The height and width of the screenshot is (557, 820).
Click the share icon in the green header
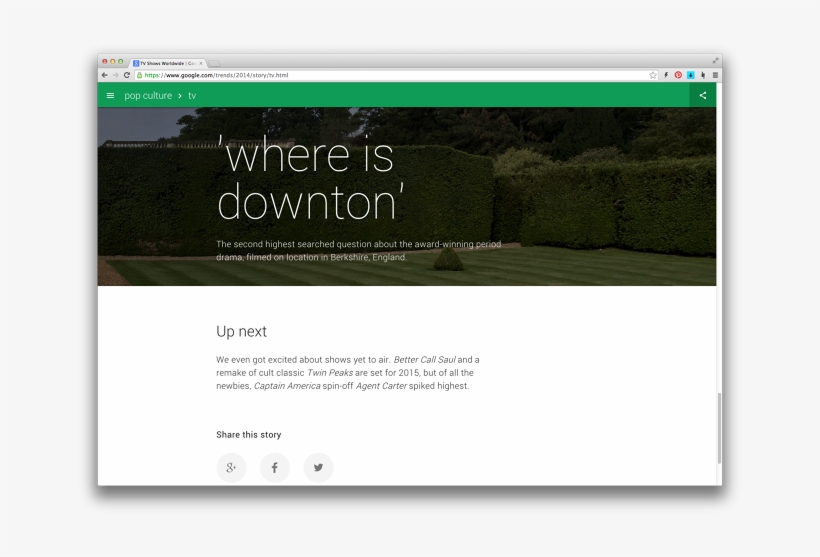(703, 96)
